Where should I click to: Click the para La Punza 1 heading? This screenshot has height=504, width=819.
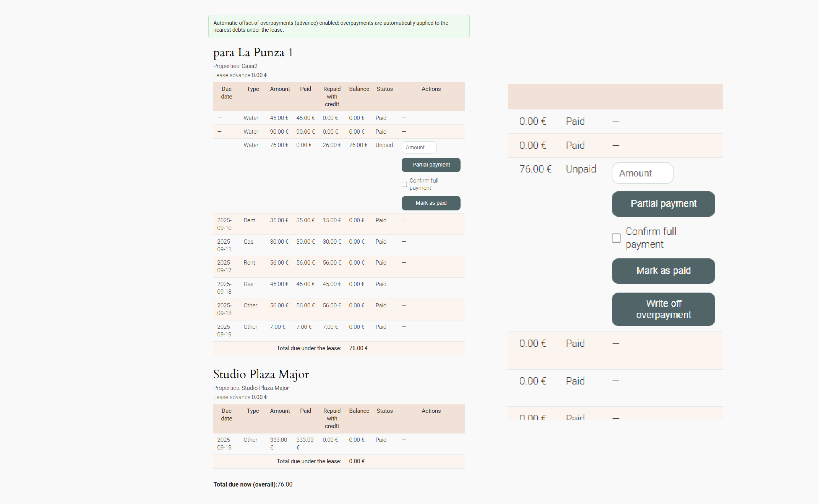(x=253, y=53)
